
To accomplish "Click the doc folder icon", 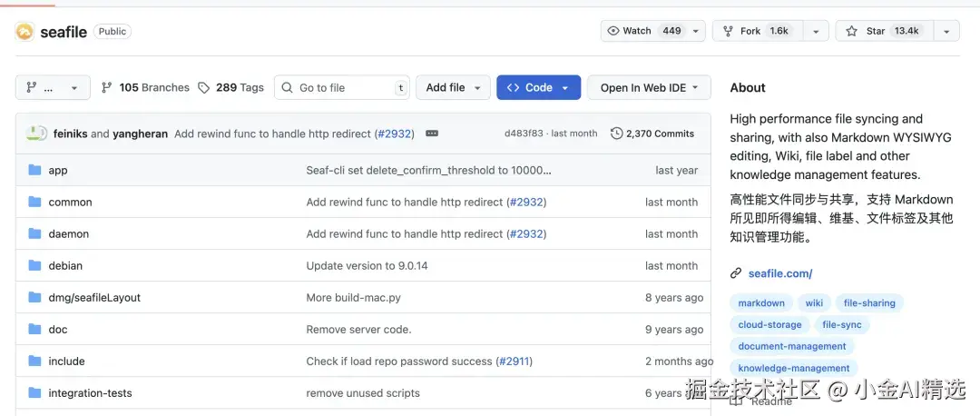I will click(x=35, y=330).
